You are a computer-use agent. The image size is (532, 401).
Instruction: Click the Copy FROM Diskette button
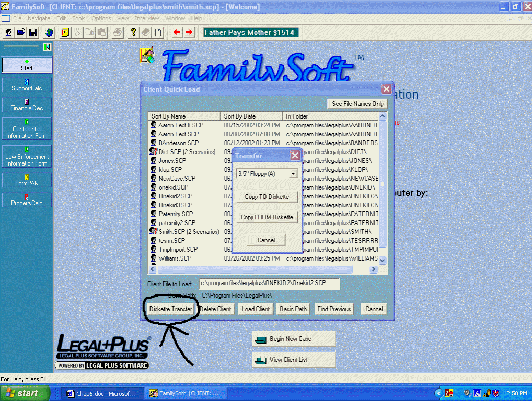267,217
